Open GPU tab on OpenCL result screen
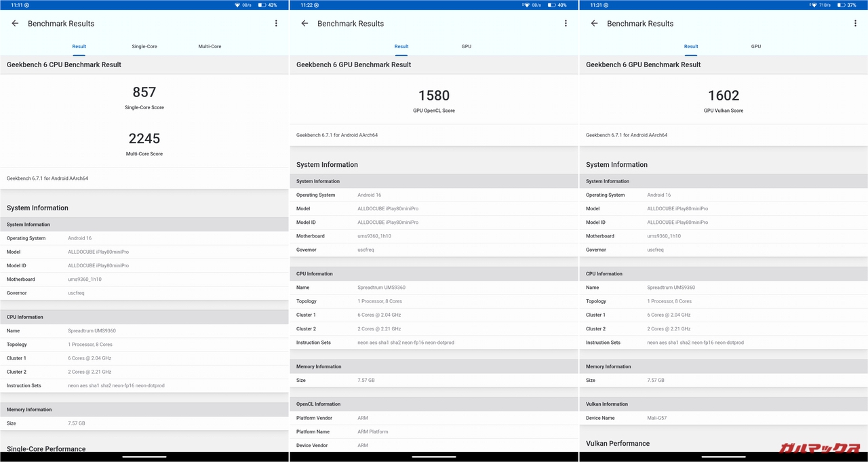Screen dimensions: 868x462 tap(467, 46)
